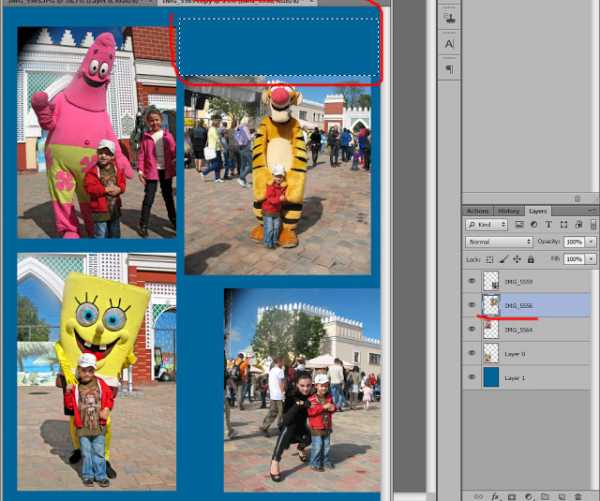The height and width of the screenshot is (501, 600).
Task: Open the Character panel icon
Action: click(x=449, y=44)
